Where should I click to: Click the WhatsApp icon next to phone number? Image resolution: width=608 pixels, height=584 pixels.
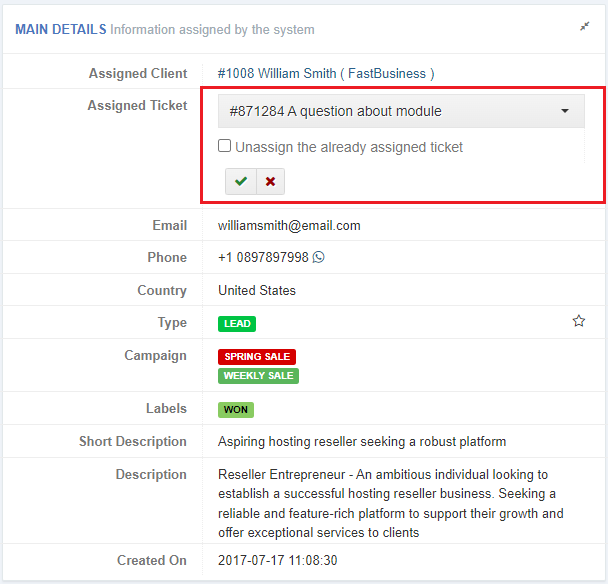click(319, 257)
